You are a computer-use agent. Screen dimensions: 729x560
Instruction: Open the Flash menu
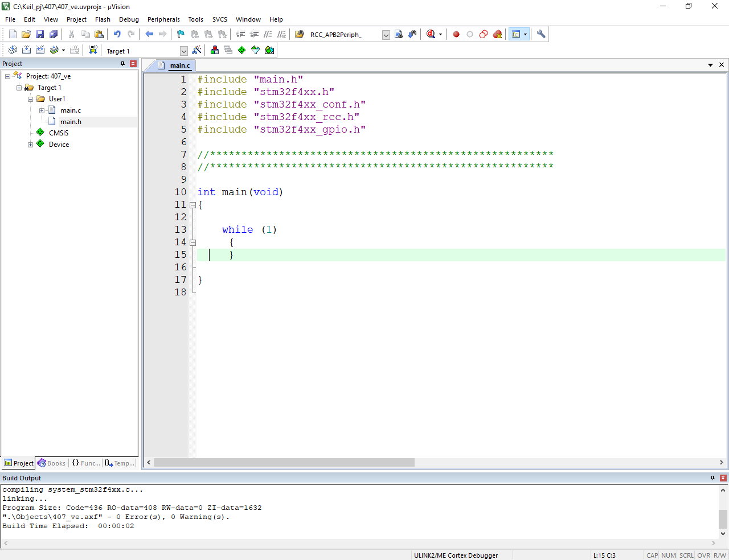coord(103,19)
